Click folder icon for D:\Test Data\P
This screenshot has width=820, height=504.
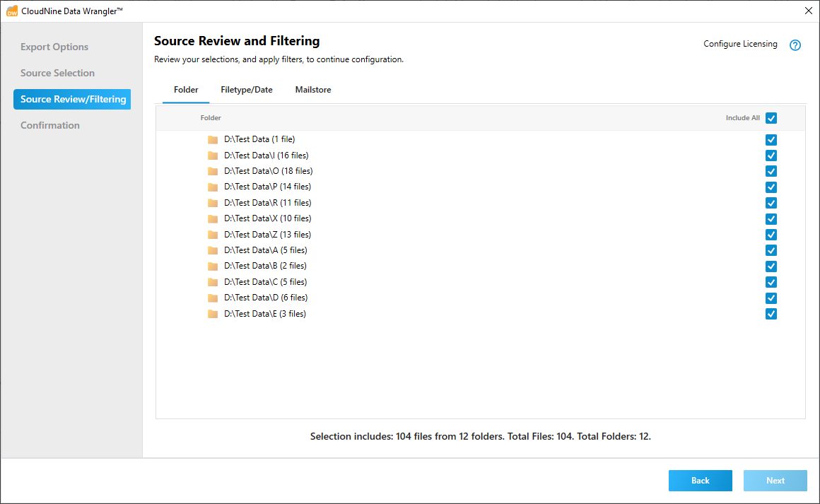pyautogui.click(x=212, y=187)
